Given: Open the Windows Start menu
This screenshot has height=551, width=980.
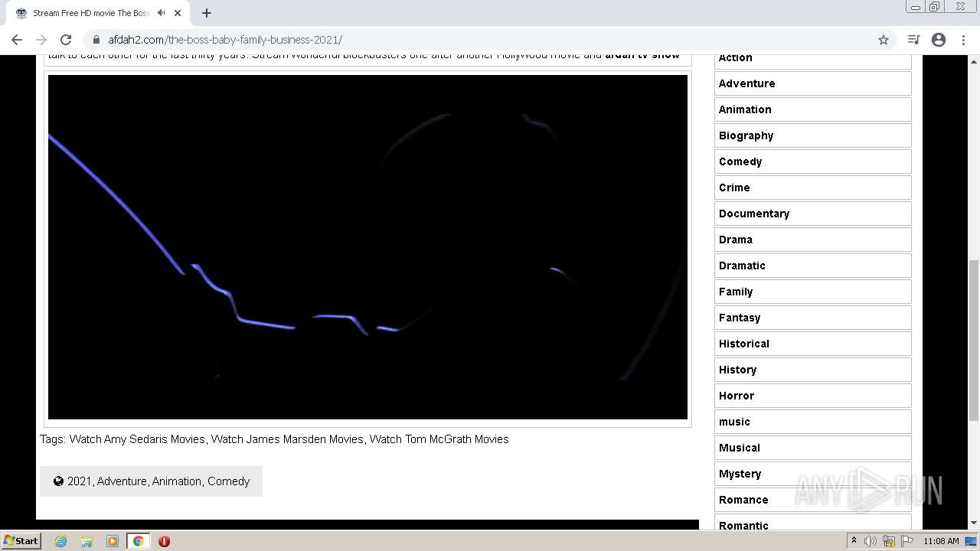Looking at the screenshot, I should coord(21,540).
